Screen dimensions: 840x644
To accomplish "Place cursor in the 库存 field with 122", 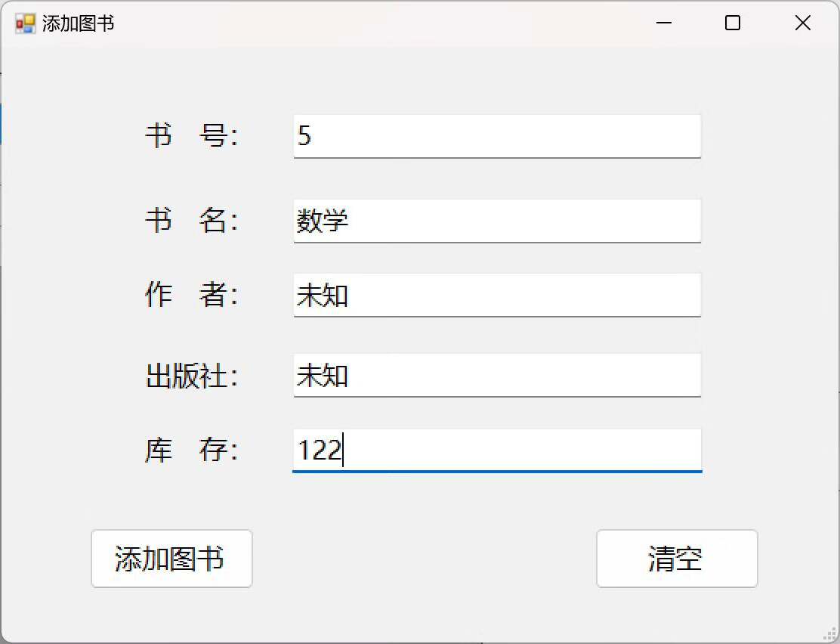I will coord(496,450).
